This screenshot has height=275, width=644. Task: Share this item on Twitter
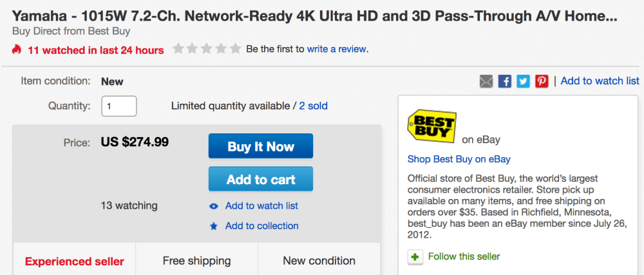pos(523,81)
